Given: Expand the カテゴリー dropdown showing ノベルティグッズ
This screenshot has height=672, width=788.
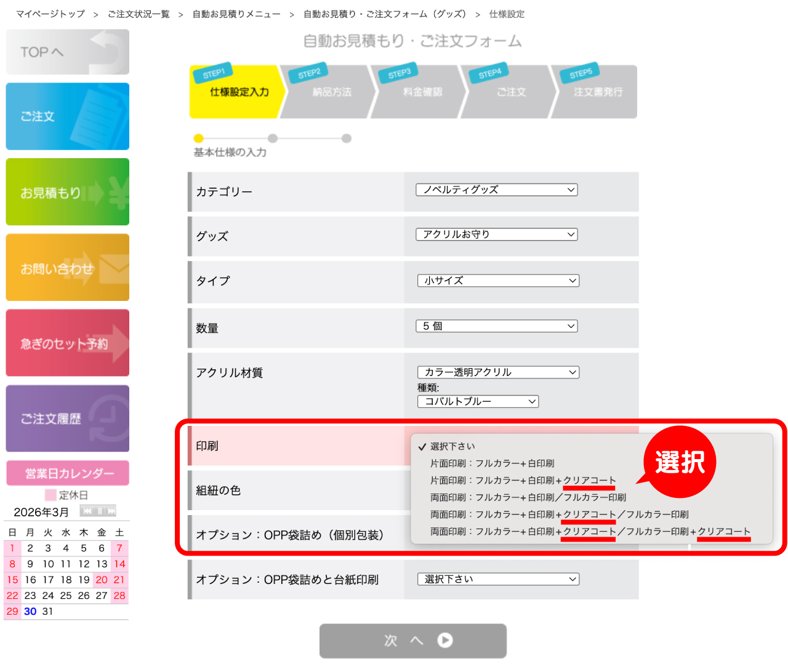Looking at the screenshot, I should point(497,190).
